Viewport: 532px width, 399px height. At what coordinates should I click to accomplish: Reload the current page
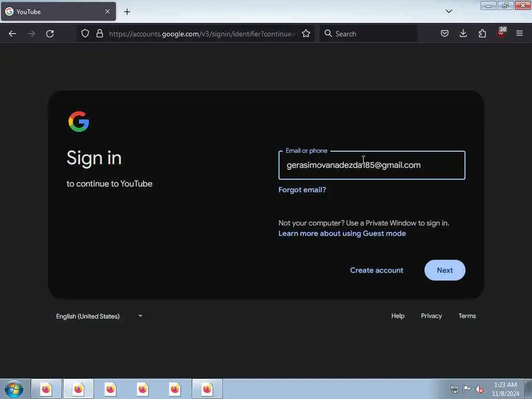(x=50, y=34)
